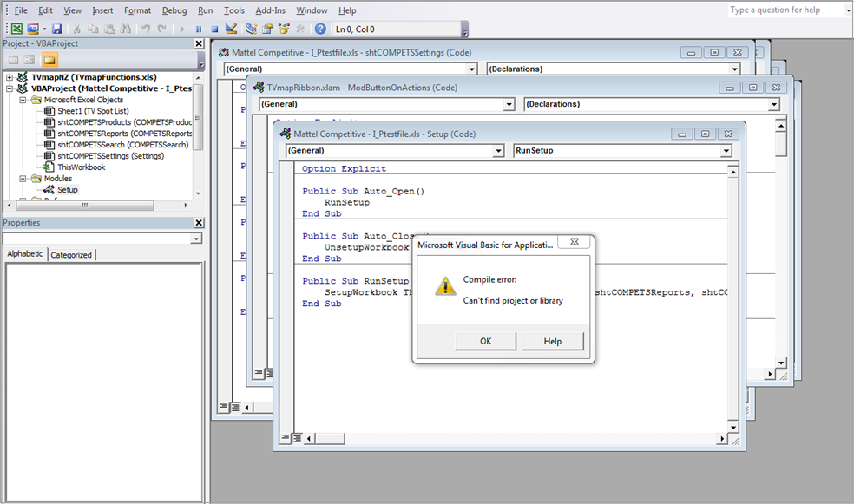The width and height of the screenshot is (854, 504).
Task: Toggle Design Mode toolbar icon
Action: point(231,29)
